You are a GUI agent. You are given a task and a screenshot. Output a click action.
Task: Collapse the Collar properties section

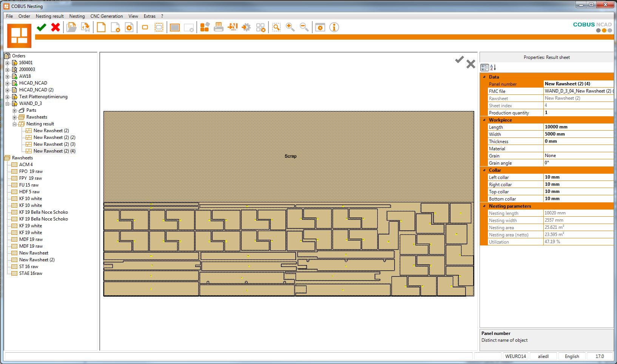pyautogui.click(x=484, y=170)
